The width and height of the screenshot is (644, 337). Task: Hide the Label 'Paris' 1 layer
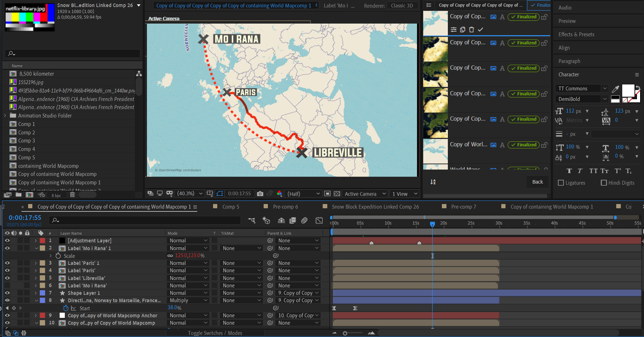[7, 263]
